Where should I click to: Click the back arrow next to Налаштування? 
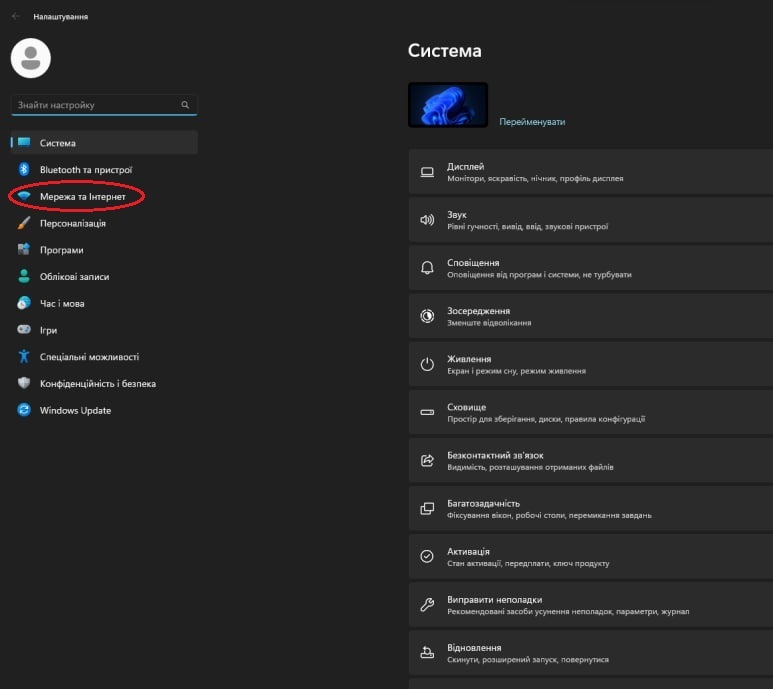click(x=16, y=16)
